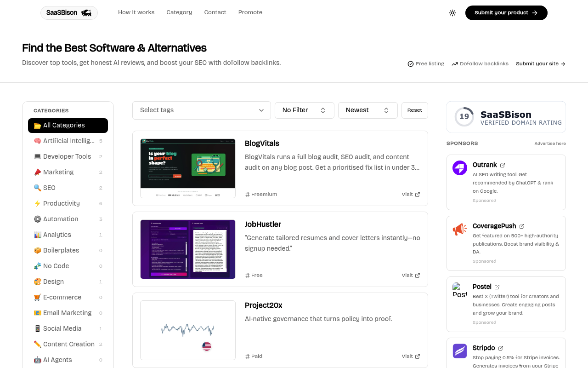Open the No Filter dropdown
588x368 pixels.
(305, 110)
